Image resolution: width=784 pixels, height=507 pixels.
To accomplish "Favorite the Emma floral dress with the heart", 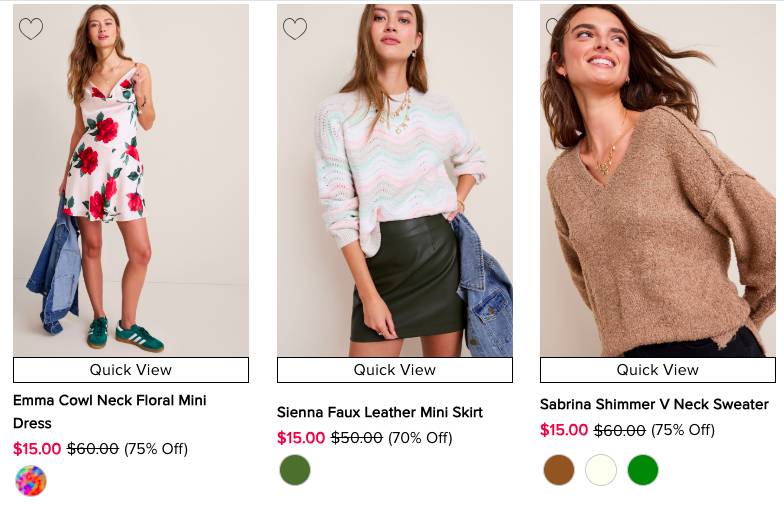I will coord(31,29).
